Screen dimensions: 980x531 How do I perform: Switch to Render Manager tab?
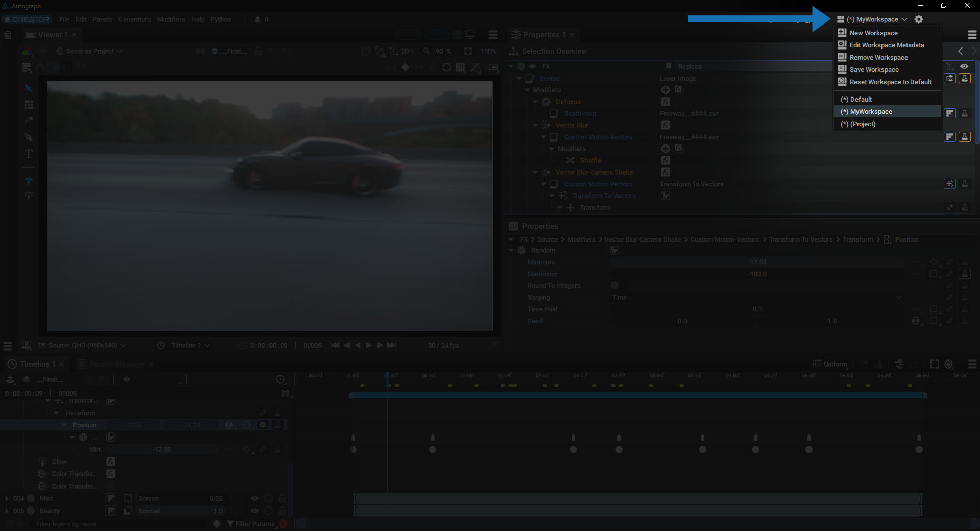click(x=117, y=364)
